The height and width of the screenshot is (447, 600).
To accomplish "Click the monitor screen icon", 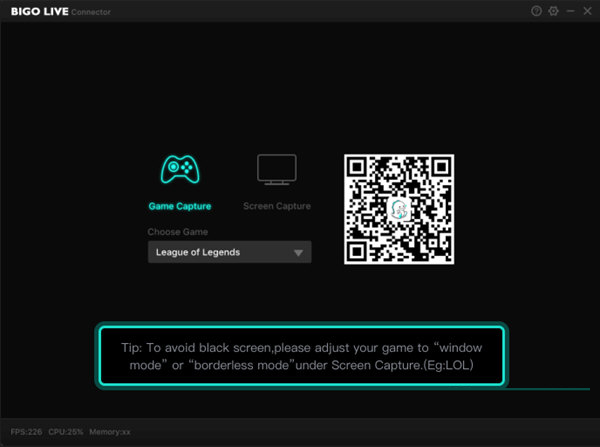I will tap(277, 169).
